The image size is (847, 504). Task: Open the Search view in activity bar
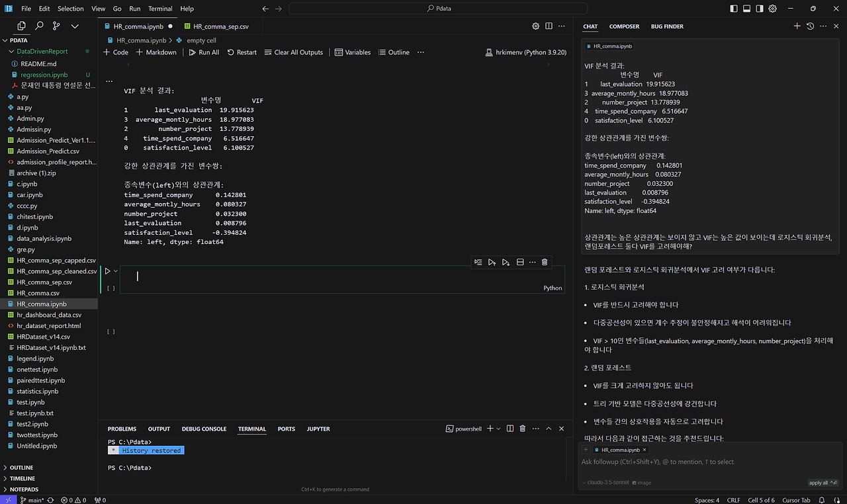(x=39, y=26)
